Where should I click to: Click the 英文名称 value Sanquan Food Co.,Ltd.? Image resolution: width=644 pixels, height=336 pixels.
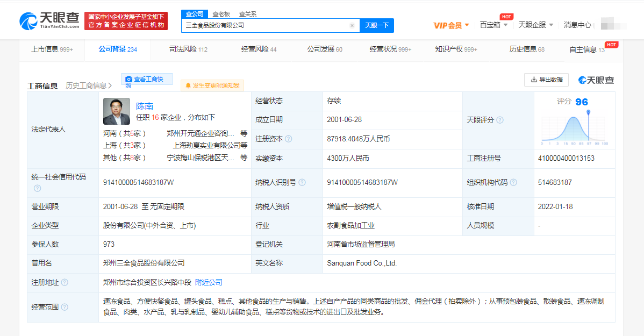362,263
